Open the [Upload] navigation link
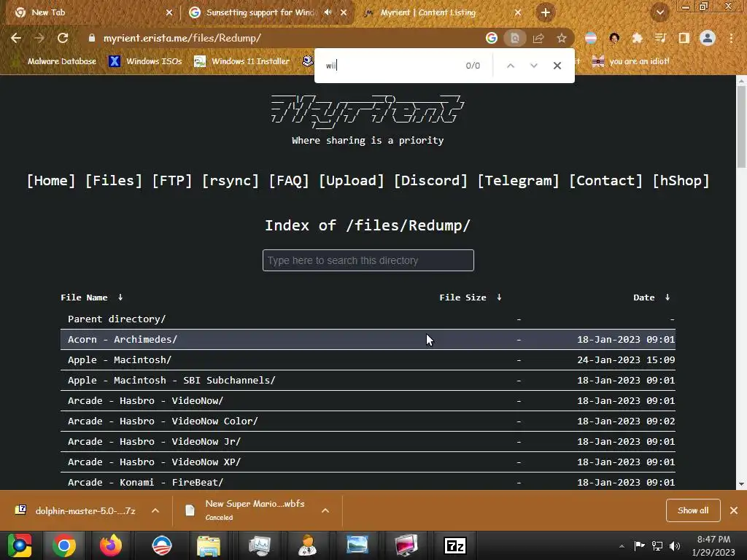Image resolution: width=747 pixels, height=560 pixels. pyautogui.click(x=351, y=181)
